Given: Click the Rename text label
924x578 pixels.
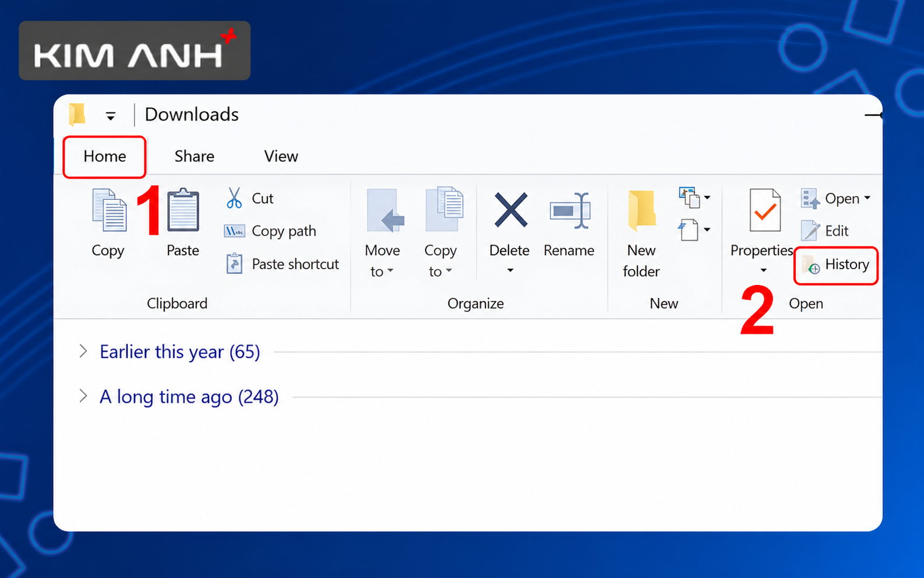Looking at the screenshot, I should pyautogui.click(x=569, y=251).
